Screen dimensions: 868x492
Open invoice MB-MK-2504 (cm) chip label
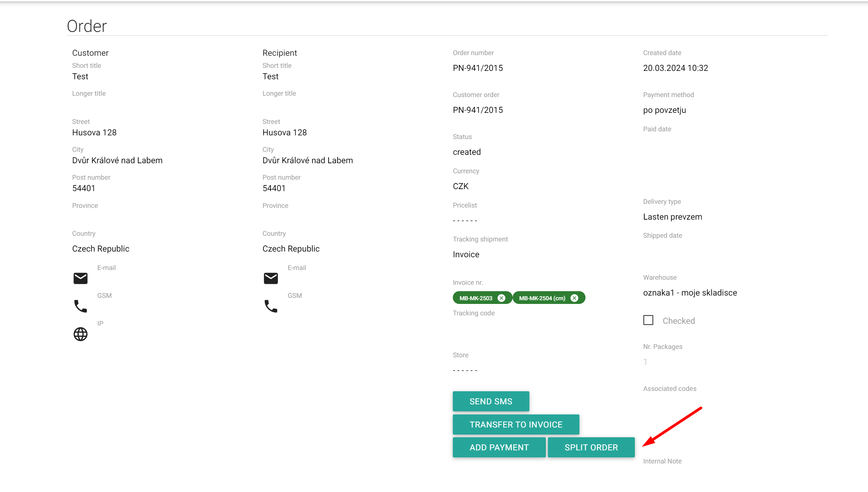[542, 298]
